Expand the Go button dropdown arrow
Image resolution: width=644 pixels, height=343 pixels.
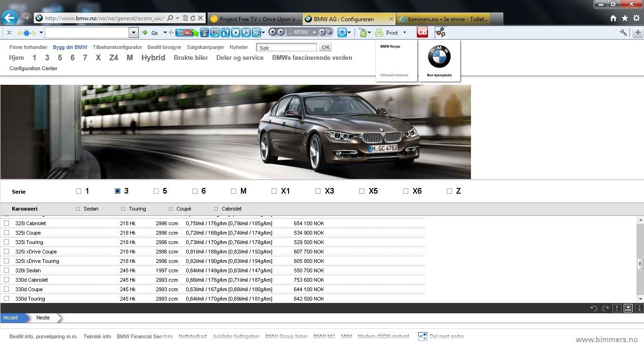[165, 33]
